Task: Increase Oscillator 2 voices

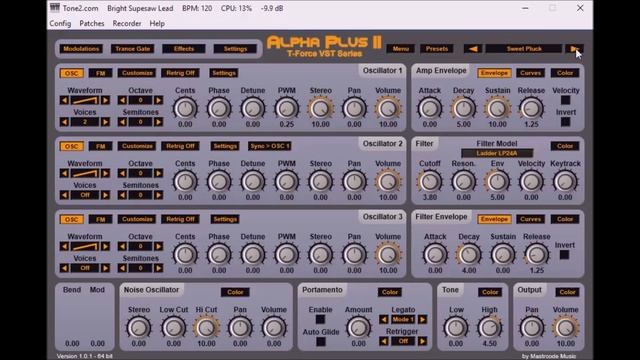Action: click(105, 195)
